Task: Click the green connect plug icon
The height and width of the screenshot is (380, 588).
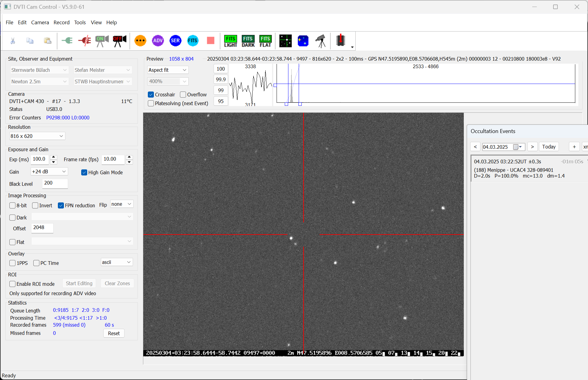Action: point(67,41)
